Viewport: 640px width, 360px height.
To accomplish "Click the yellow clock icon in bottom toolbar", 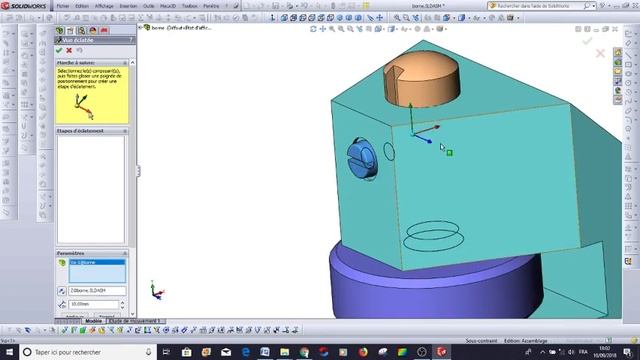I will tap(102, 330).
